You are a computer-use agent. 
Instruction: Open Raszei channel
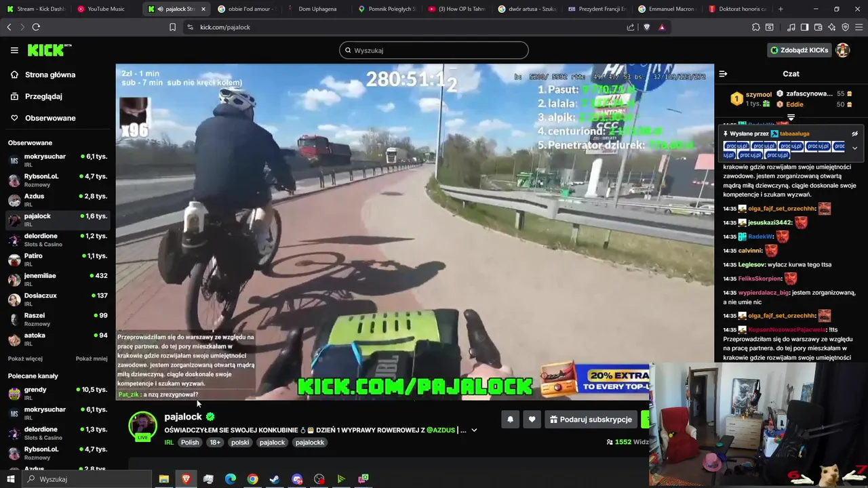click(57, 319)
